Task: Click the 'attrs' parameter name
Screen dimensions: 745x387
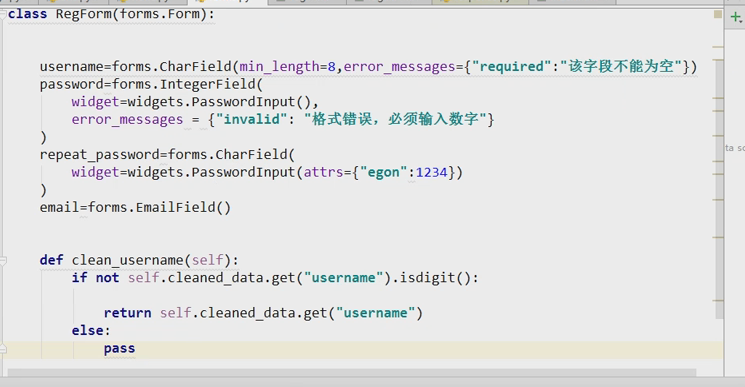Action: [x=324, y=172]
